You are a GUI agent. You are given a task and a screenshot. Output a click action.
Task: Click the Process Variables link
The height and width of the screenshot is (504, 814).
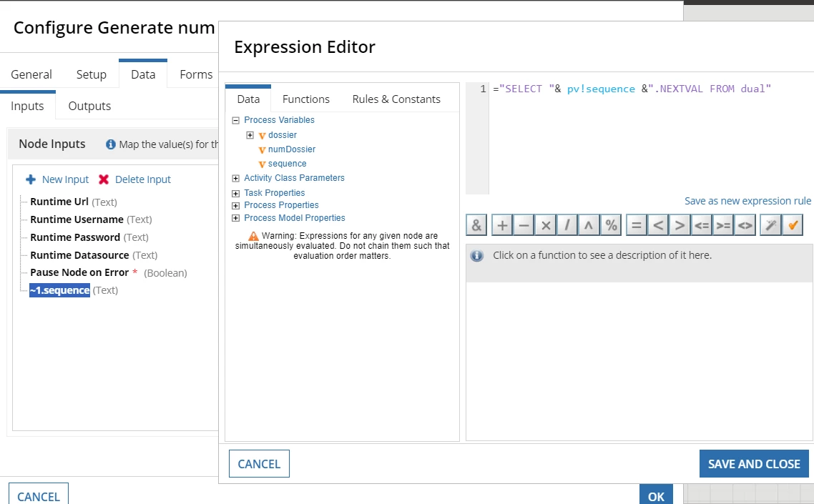(x=279, y=120)
